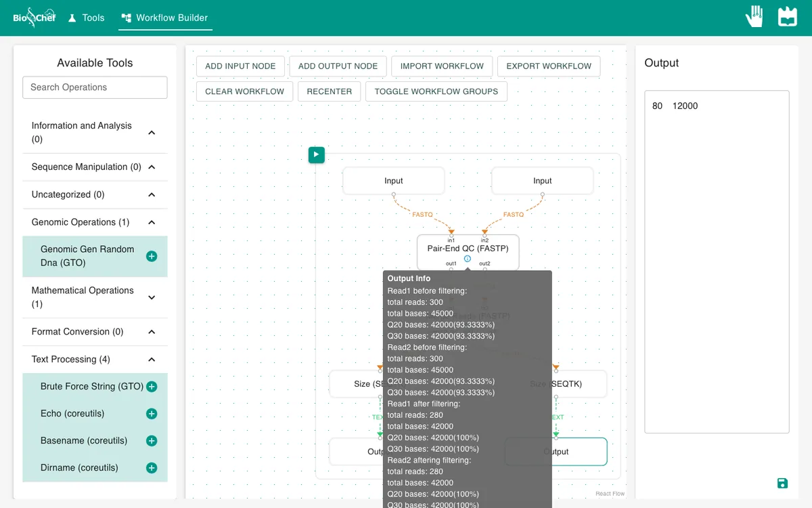Click the Search Operations field
The image size is (812, 508).
[95, 87]
